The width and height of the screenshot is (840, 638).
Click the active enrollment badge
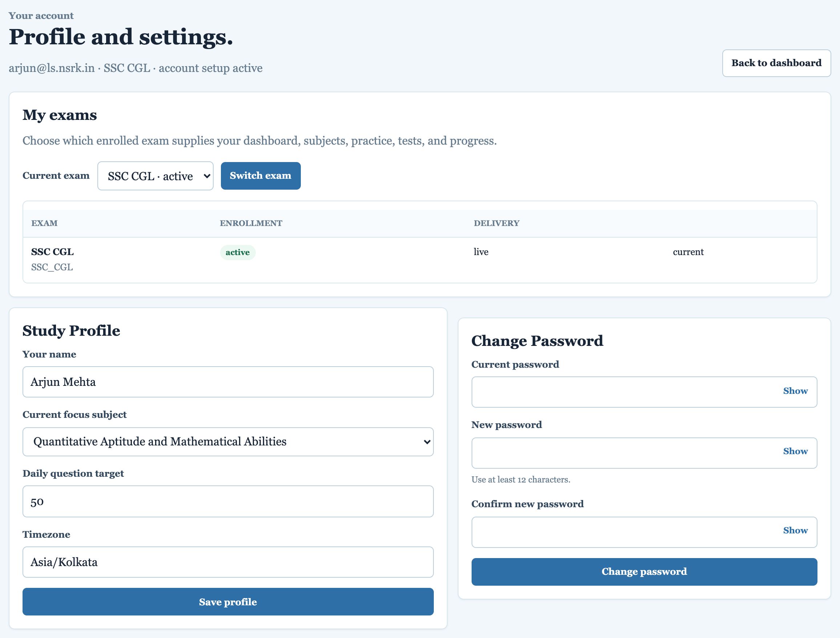pyautogui.click(x=238, y=253)
